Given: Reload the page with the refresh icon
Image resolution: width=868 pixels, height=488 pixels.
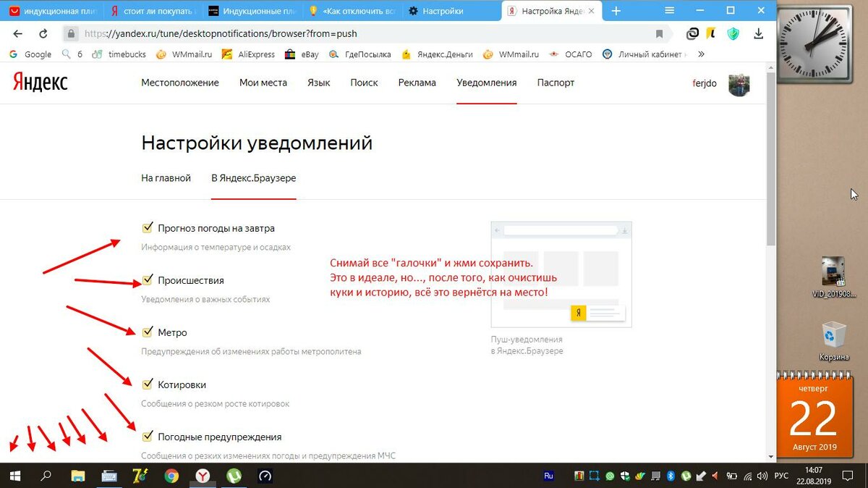Looking at the screenshot, I should click(x=43, y=34).
